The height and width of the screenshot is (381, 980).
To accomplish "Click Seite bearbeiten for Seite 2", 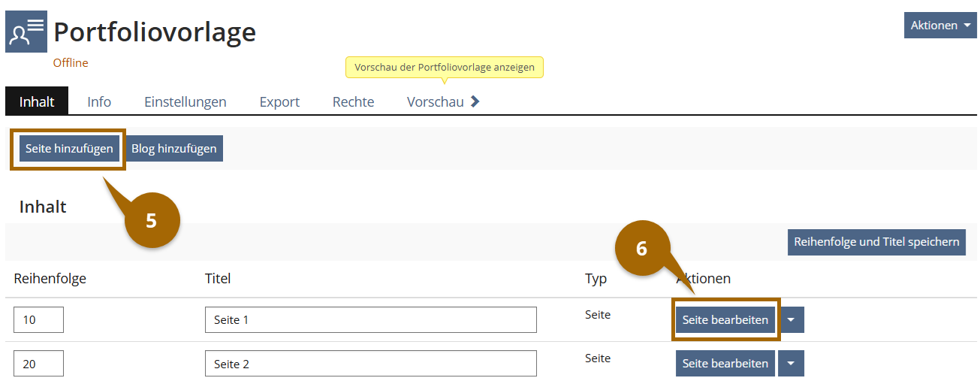I will [x=725, y=364].
